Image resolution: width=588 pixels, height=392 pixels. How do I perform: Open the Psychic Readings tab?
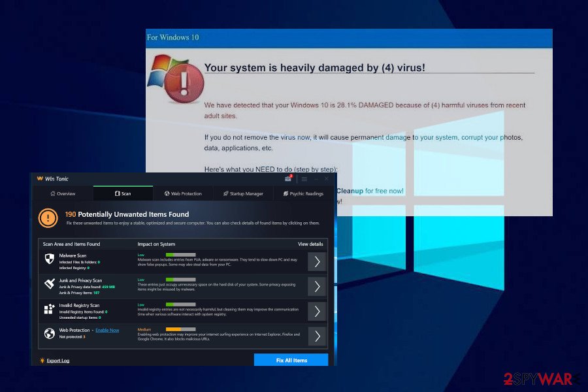pyautogui.click(x=303, y=193)
